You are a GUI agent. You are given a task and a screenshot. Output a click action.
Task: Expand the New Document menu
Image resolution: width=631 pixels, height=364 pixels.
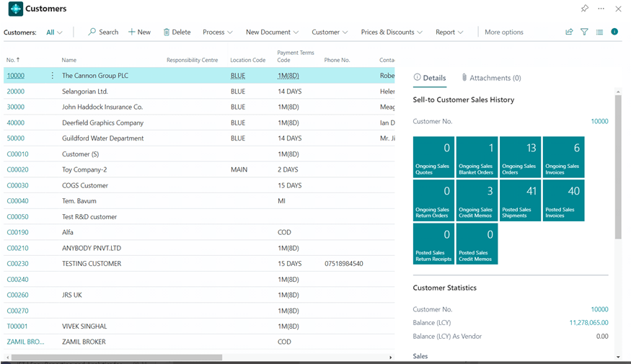pos(273,32)
